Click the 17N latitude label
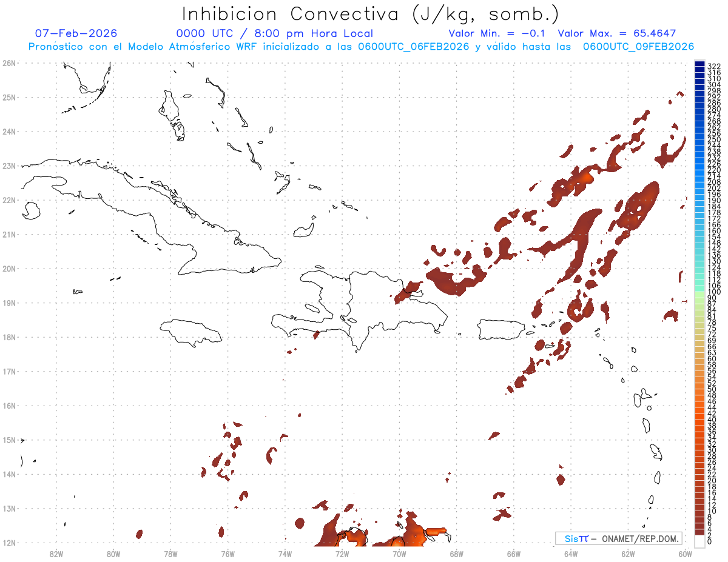 click(x=9, y=371)
